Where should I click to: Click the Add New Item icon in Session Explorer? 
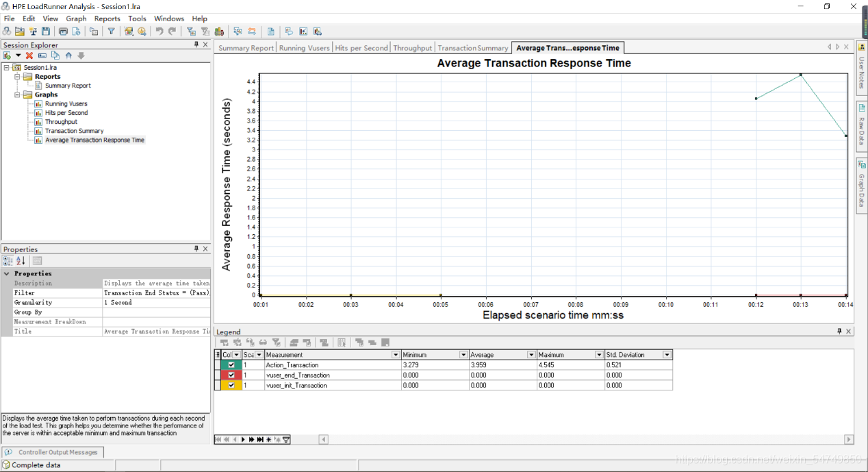coord(8,55)
